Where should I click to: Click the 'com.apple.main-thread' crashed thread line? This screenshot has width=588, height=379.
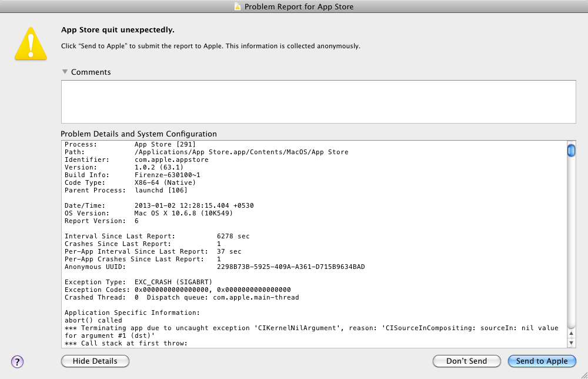coord(182,298)
